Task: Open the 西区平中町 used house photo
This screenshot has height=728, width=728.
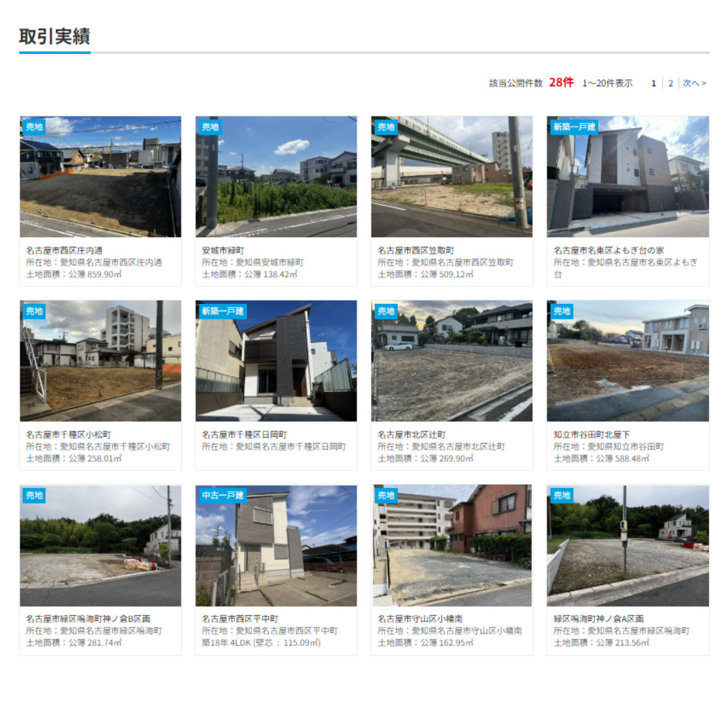Action: click(x=276, y=545)
